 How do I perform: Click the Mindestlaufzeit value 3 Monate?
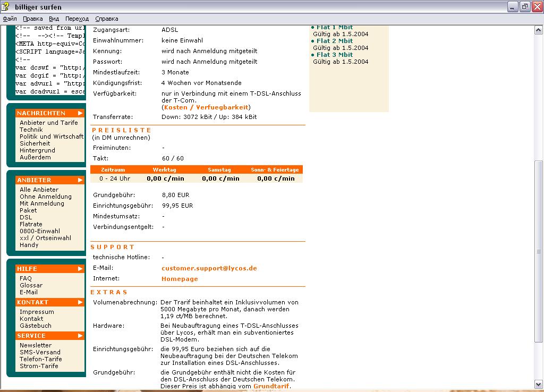(175, 72)
